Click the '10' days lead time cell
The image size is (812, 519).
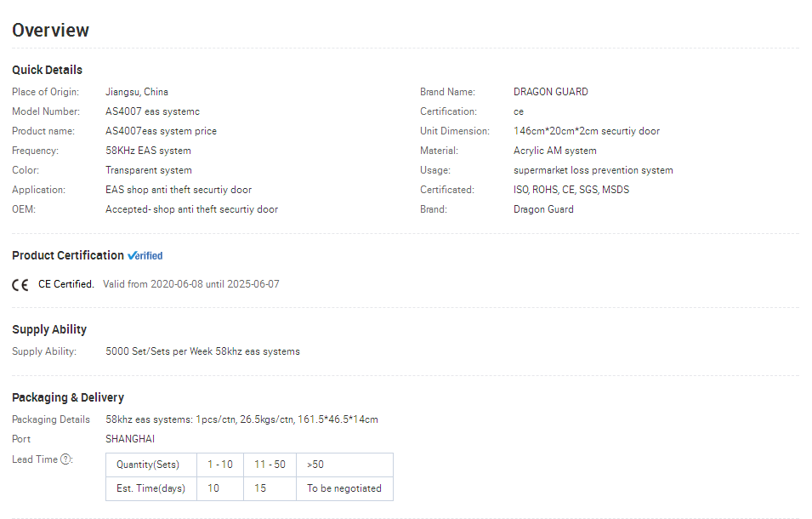point(220,489)
